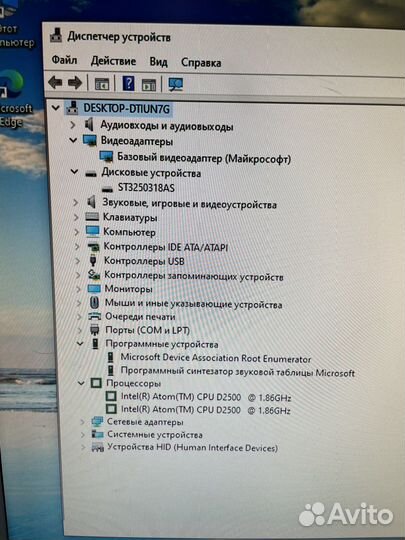The width and height of the screenshot is (405, 540).
Task: Open the Справка menu
Action: point(201,63)
